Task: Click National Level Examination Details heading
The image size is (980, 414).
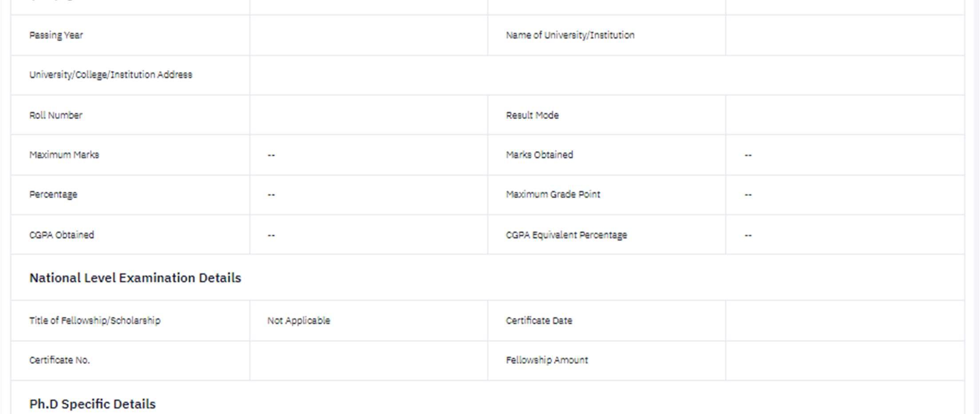Action: pyautogui.click(x=135, y=278)
